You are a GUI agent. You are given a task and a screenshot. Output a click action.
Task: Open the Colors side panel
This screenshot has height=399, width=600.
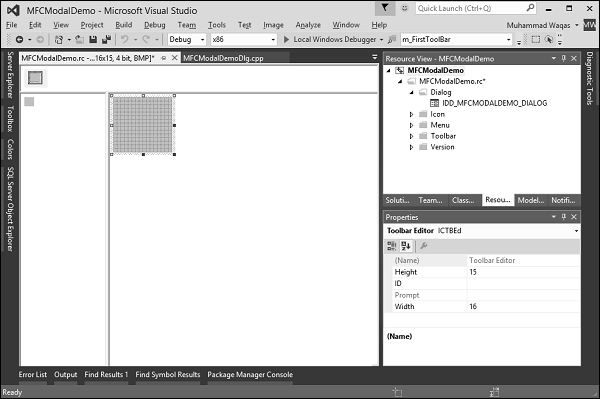pyautogui.click(x=10, y=149)
